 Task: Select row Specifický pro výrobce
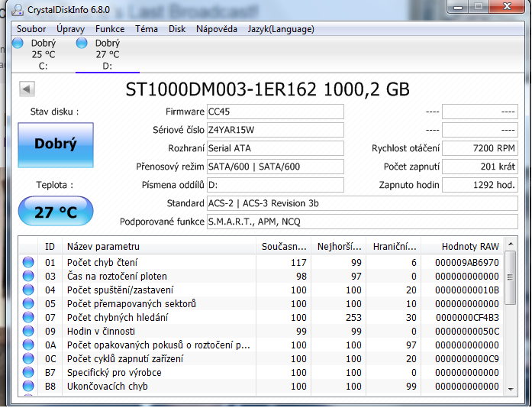261,372
